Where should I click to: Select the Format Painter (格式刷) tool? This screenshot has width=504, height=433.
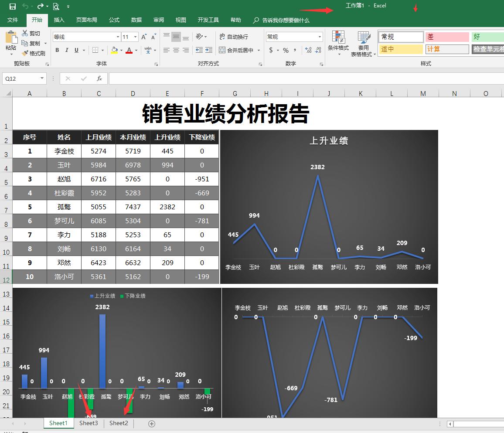coord(34,54)
